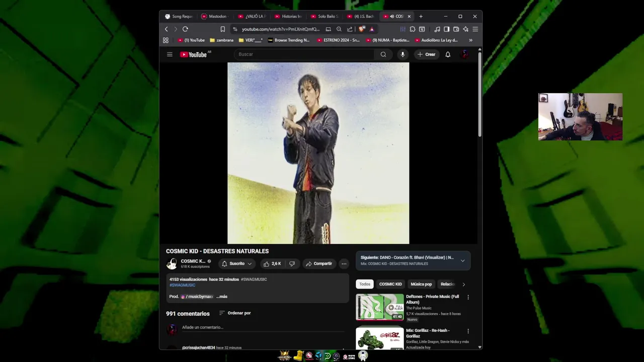Select the Música pop filter chip
The width and height of the screenshot is (644, 362).
pos(421,284)
